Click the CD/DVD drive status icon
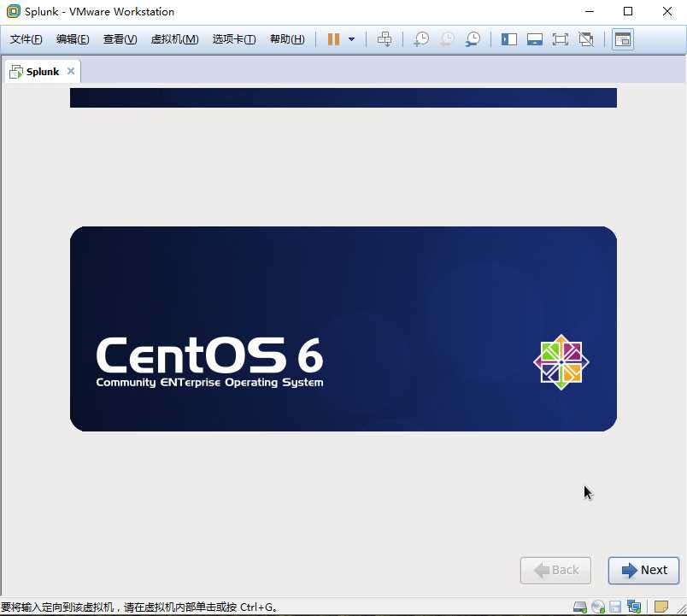This screenshot has width=687, height=616. pyautogui.click(x=597, y=607)
